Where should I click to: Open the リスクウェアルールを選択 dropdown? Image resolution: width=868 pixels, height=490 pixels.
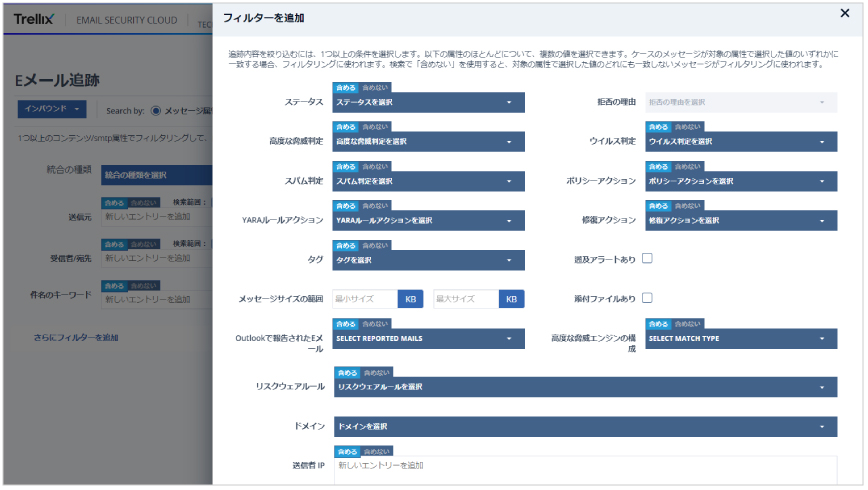(x=585, y=387)
